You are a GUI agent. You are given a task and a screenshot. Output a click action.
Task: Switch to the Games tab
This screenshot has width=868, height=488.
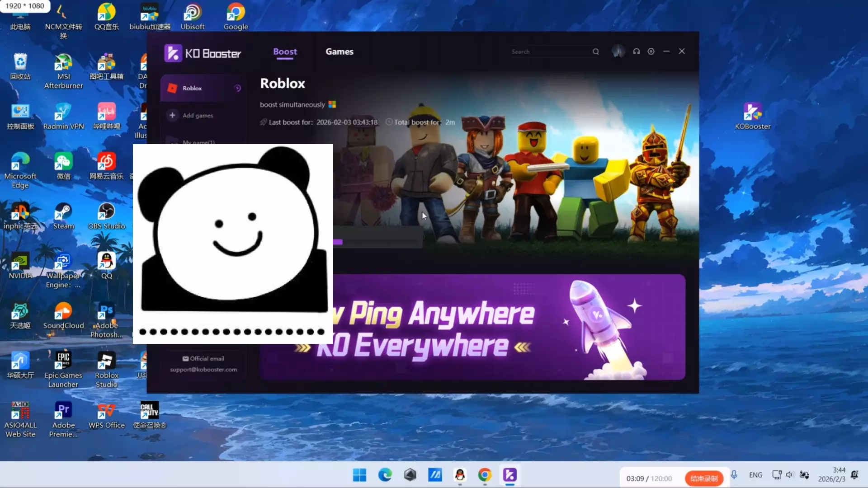click(x=339, y=52)
